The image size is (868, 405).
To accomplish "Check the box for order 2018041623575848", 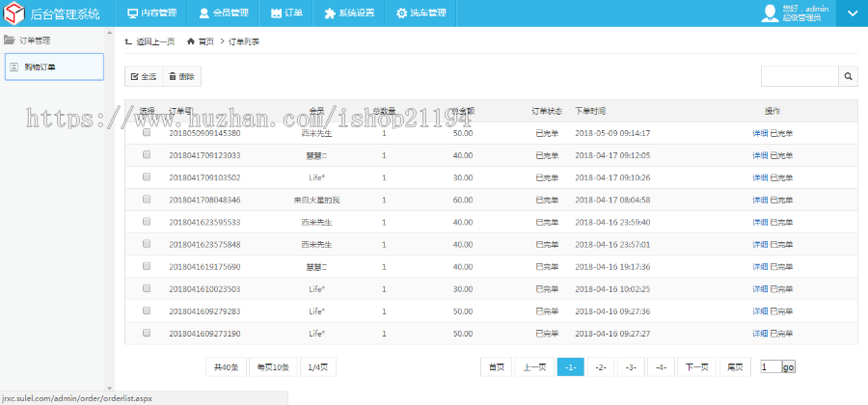I will (x=147, y=243).
